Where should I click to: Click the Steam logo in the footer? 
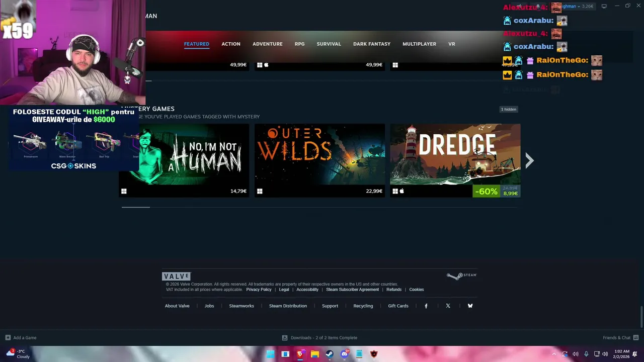461,276
